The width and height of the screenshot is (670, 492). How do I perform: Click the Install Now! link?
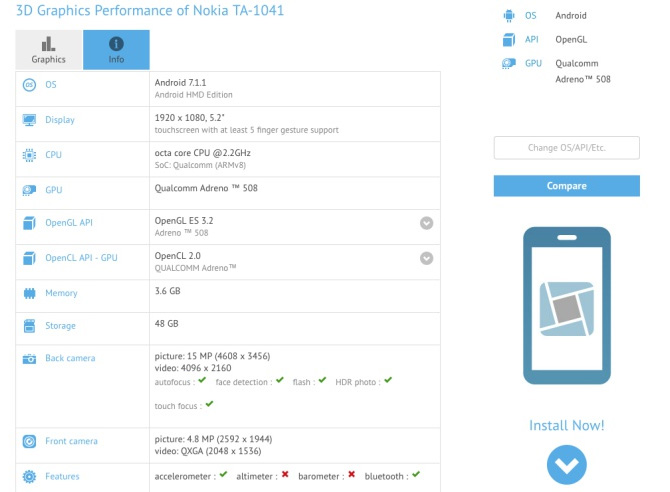(566, 426)
